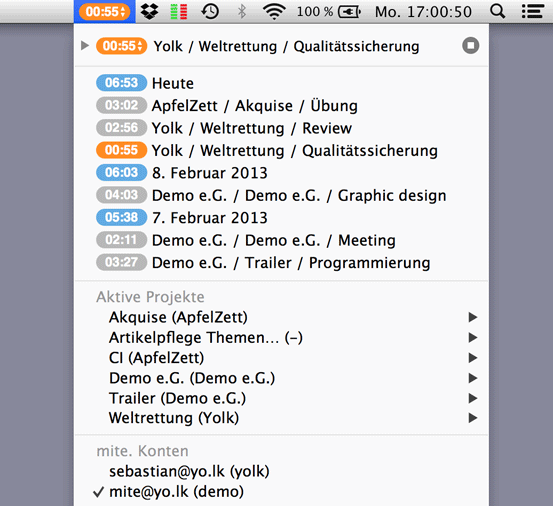553x506 pixels.
Task: Click the gray 02:56 time badge
Action: pos(121,127)
